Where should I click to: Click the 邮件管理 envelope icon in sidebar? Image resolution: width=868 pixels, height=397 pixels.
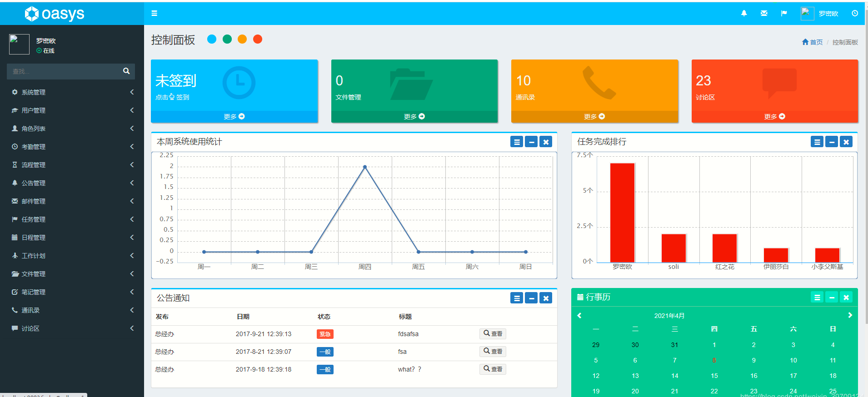(x=15, y=201)
